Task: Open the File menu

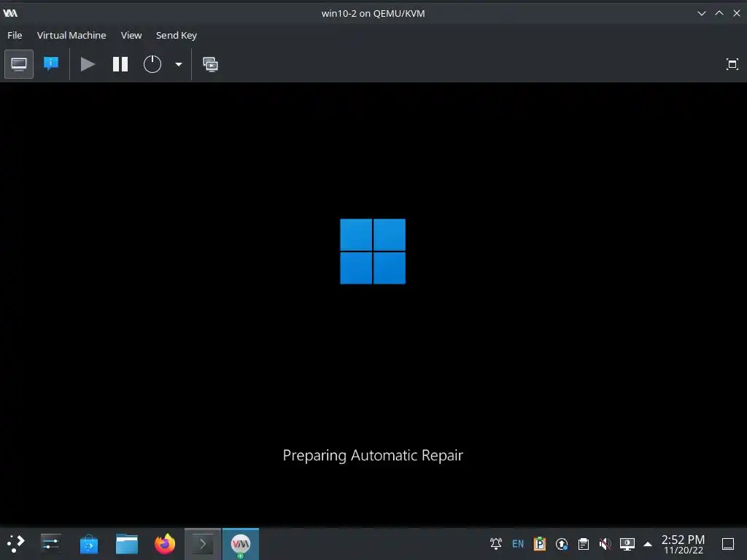Action: tap(15, 35)
